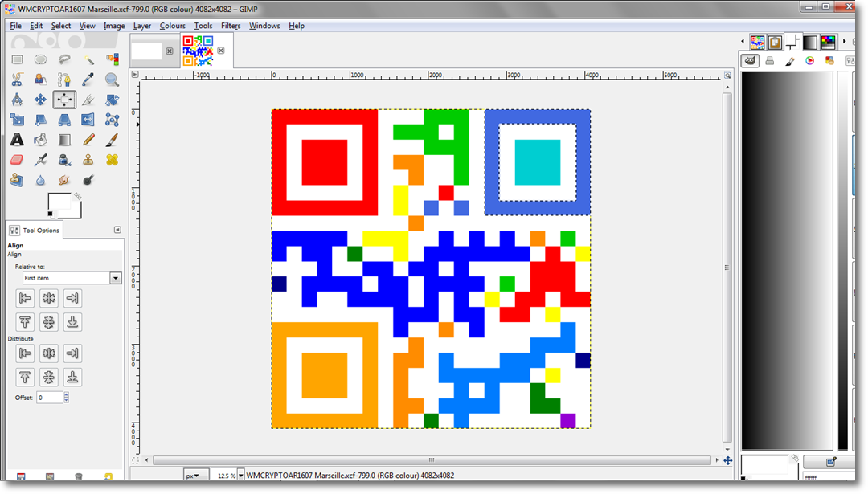Open the Filters menu
The image size is (868, 494).
point(231,26)
